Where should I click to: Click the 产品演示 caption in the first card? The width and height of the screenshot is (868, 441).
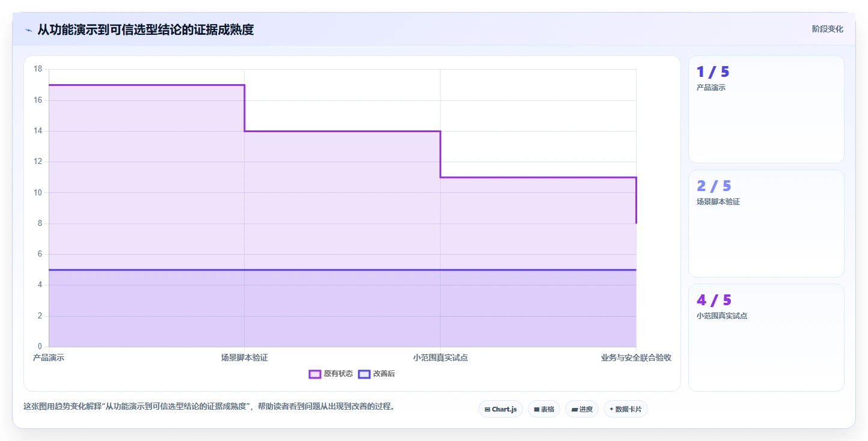coord(711,88)
